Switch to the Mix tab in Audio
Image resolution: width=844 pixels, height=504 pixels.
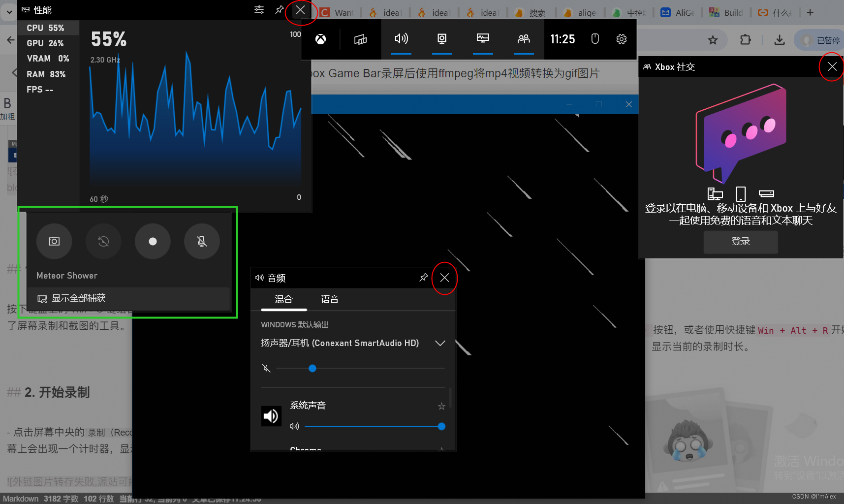pyautogui.click(x=283, y=299)
